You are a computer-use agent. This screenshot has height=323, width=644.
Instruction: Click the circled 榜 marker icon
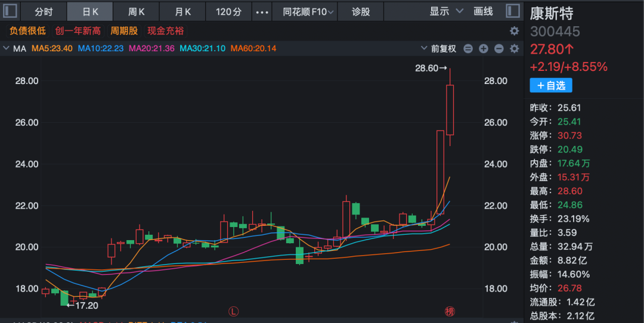450,311
